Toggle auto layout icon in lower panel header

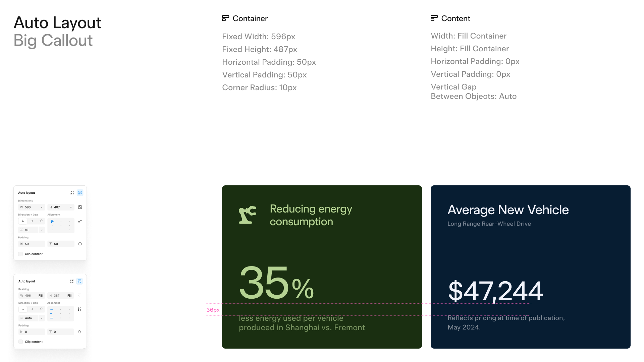coord(79,281)
